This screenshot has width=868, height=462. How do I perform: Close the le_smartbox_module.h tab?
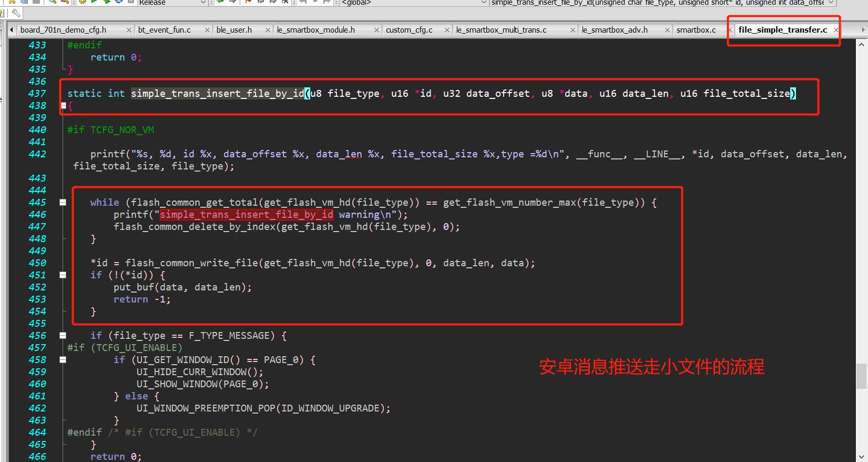pyautogui.click(x=376, y=30)
